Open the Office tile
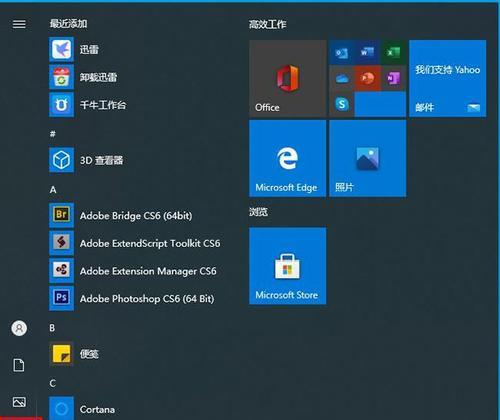Image resolution: width=500 pixels, height=420 pixels. pos(288,78)
